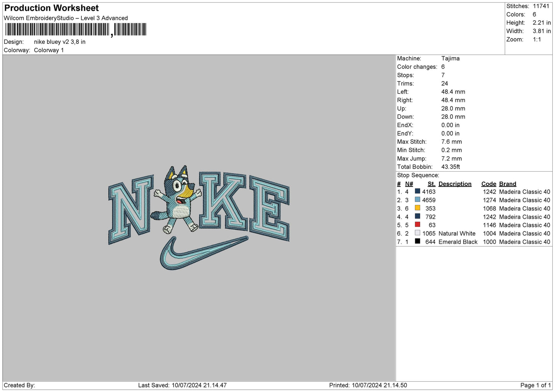Click the Bluey character in the design
The height and width of the screenshot is (392, 555).
coord(176,200)
